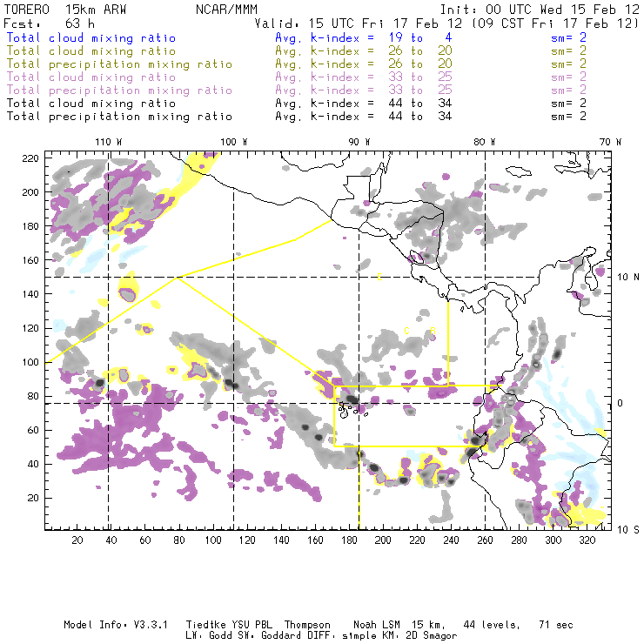Click the '40' tick label on horizontal axis

click(x=111, y=540)
